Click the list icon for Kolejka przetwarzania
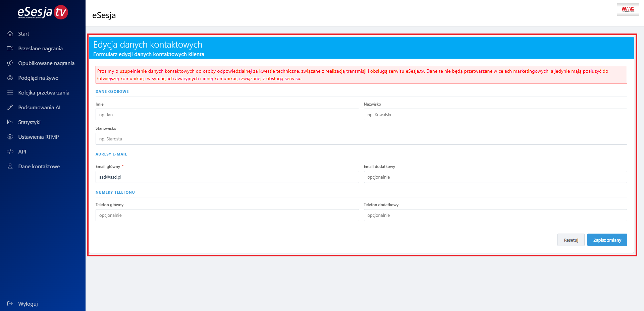The width and height of the screenshot is (644, 311). tap(10, 92)
